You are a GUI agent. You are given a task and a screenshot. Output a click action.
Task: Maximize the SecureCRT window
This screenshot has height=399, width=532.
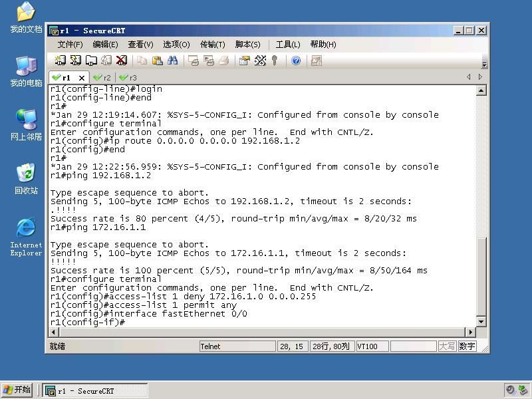point(469,31)
